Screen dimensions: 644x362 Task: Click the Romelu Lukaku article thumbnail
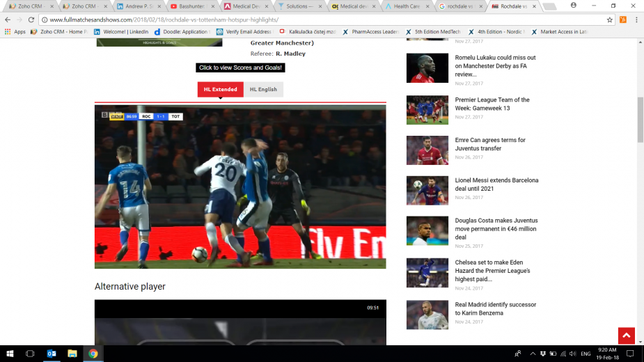427,68
